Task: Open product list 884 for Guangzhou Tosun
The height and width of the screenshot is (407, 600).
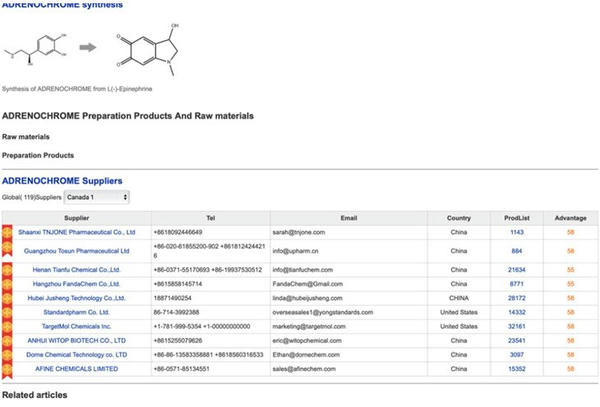Action: click(x=517, y=251)
